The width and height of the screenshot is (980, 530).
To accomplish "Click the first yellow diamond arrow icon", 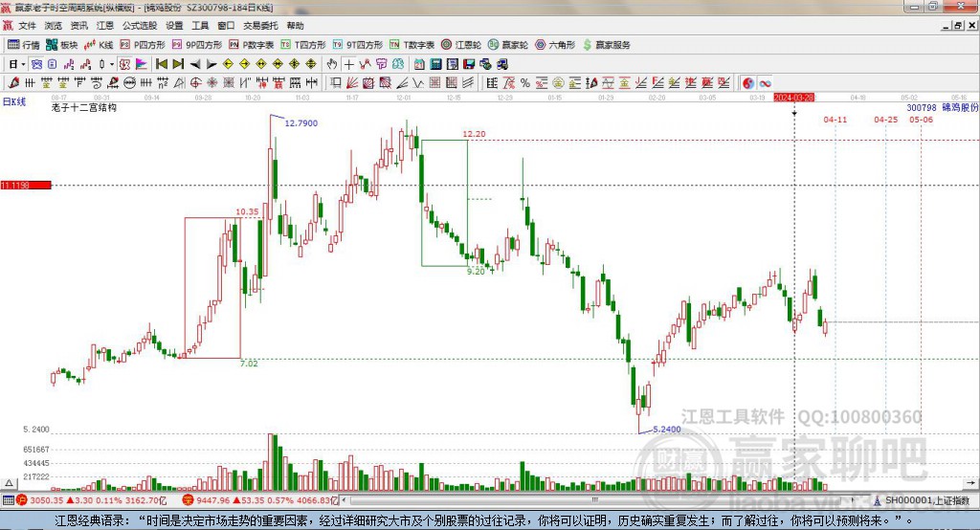I will pos(228,64).
